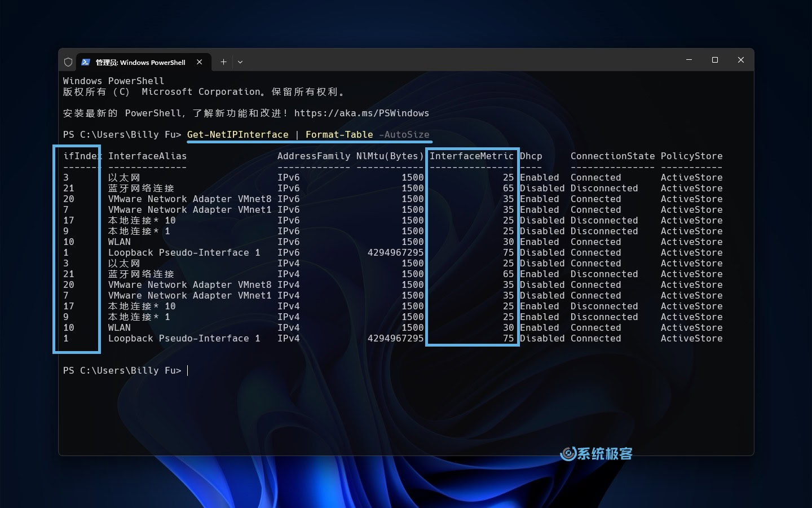
Task: Click the NlMtu(Bytes) column header
Action: pyautogui.click(x=390, y=156)
